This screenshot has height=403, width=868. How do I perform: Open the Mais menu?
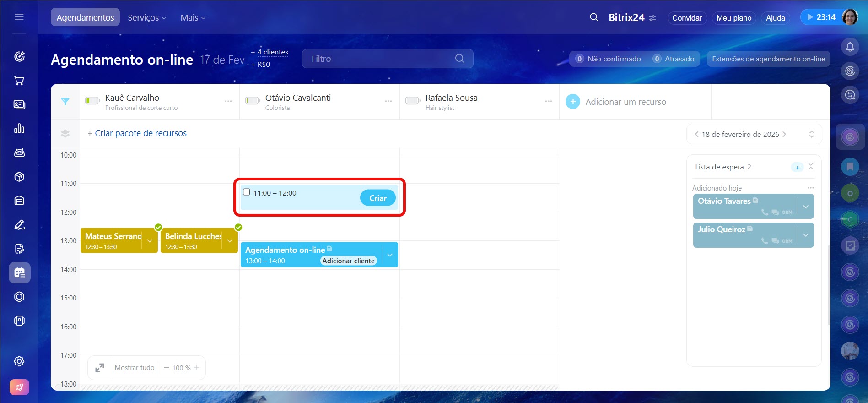[x=193, y=17]
